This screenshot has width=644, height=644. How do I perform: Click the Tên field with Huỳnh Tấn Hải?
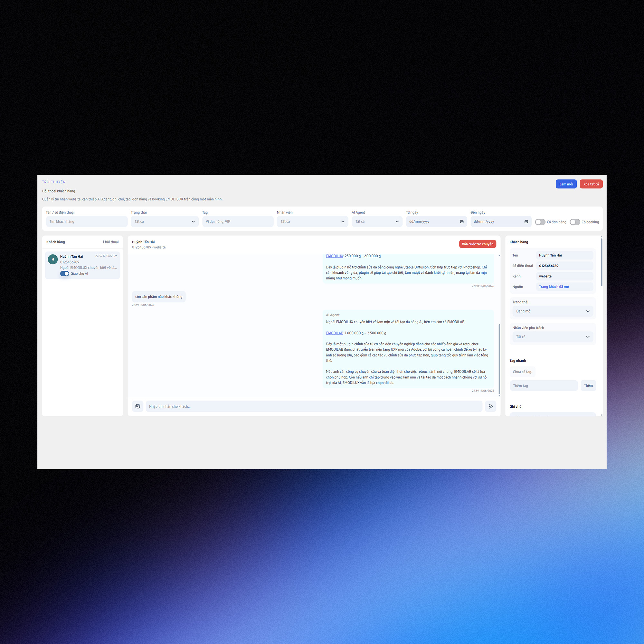point(565,255)
